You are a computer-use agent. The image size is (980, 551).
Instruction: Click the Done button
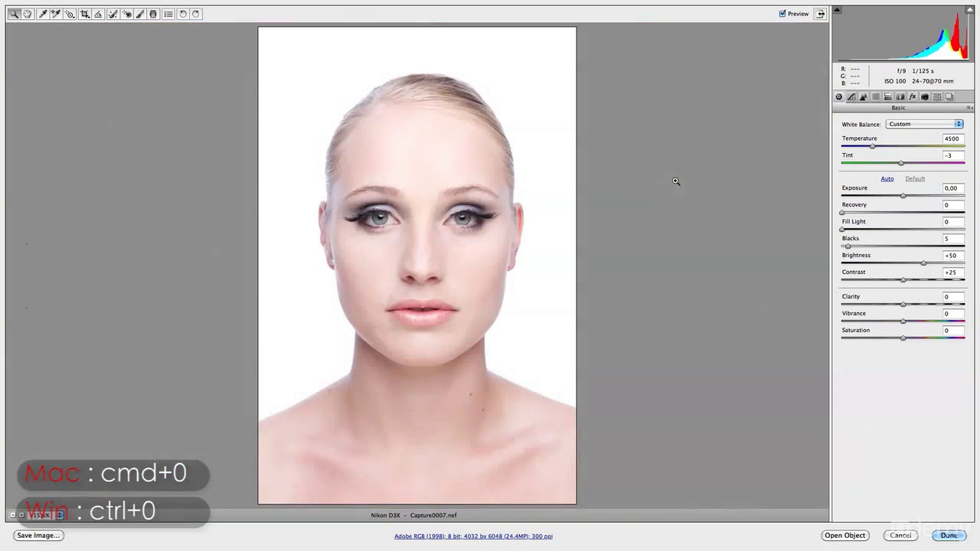(x=949, y=536)
